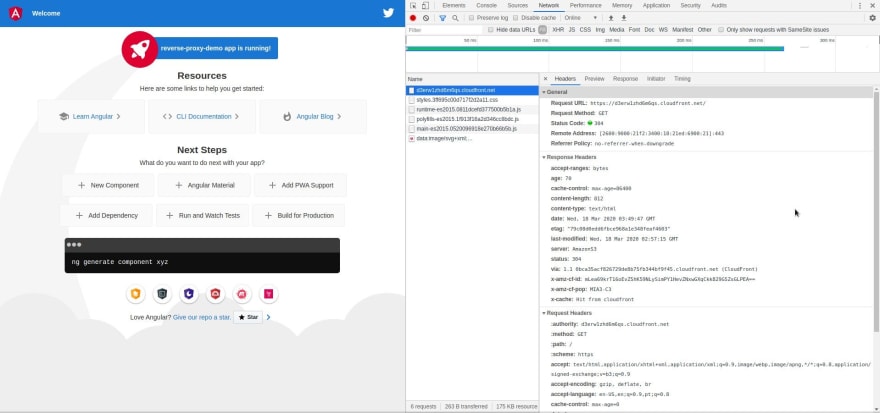Open the Application panel
880x413 pixels.
656,6
